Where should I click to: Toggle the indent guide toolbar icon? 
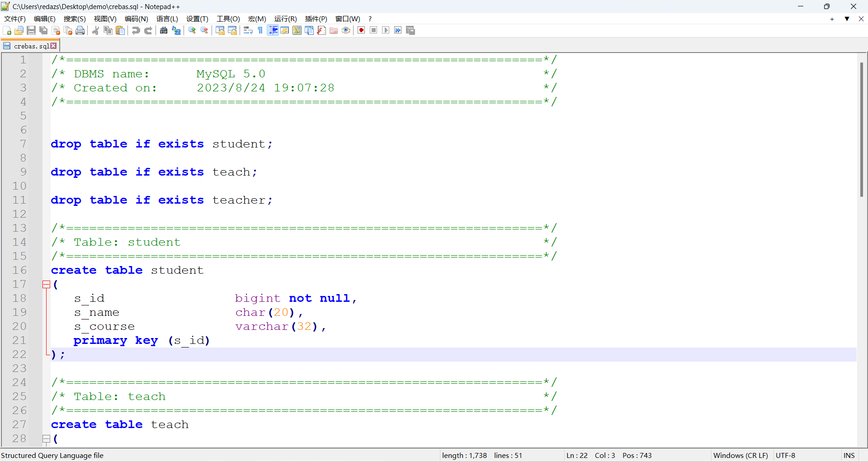click(x=273, y=30)
